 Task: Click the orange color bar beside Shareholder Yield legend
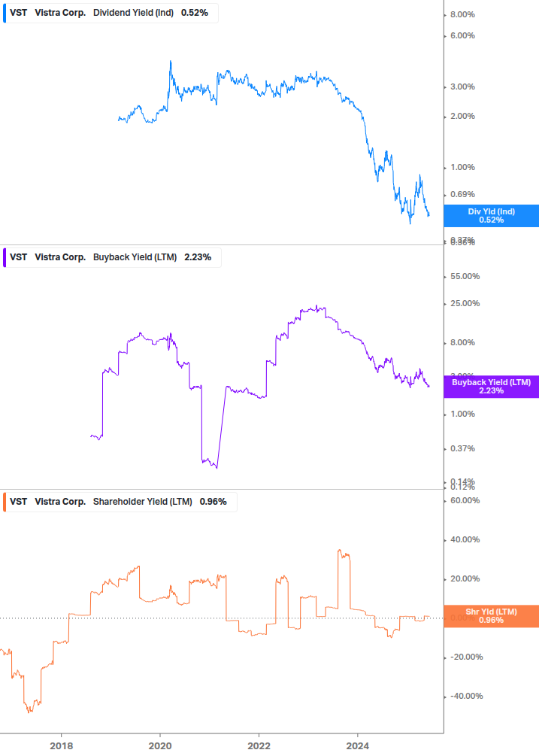pos(5,502)
